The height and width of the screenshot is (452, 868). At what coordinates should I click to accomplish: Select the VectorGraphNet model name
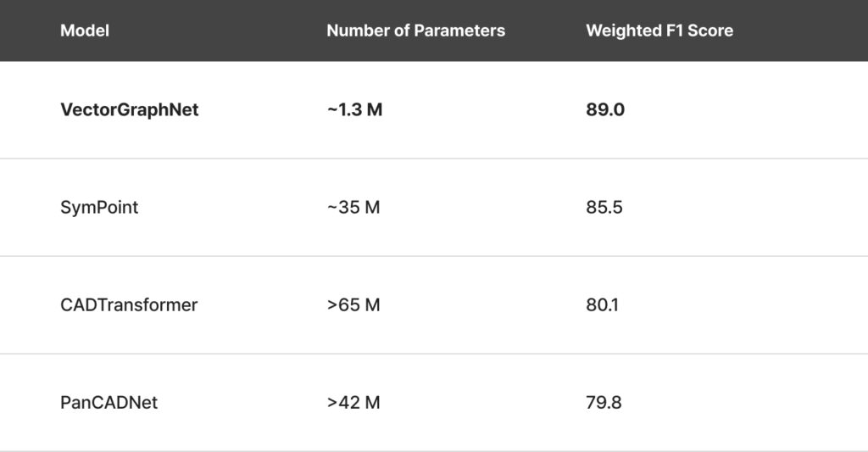coord(130,109)
